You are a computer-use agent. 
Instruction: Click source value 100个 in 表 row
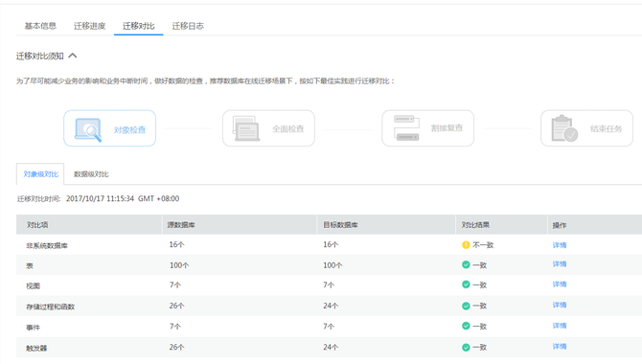point(179,265)
